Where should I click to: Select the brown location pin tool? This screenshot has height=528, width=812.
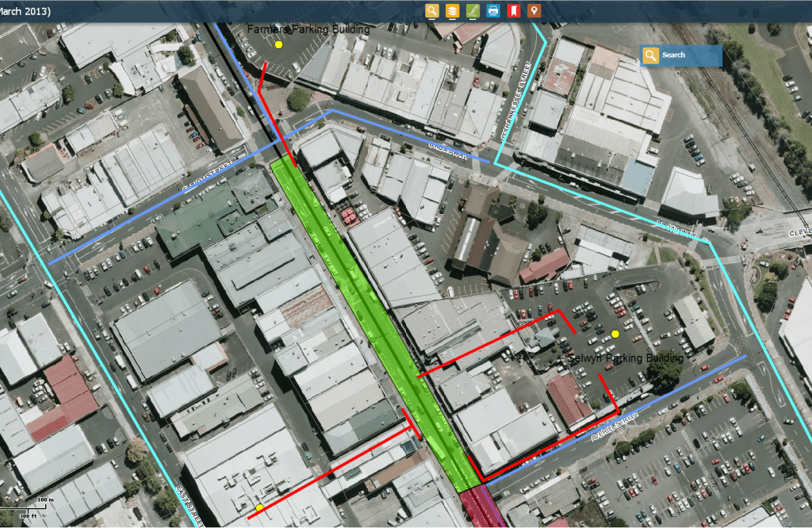coord(534,11)
